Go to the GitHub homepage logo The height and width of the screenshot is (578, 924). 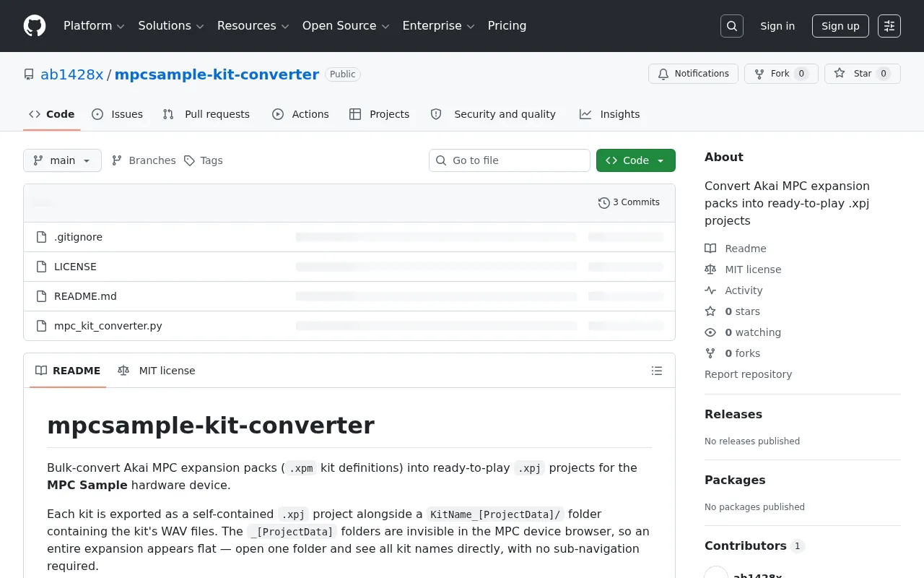tap(35, 26)
